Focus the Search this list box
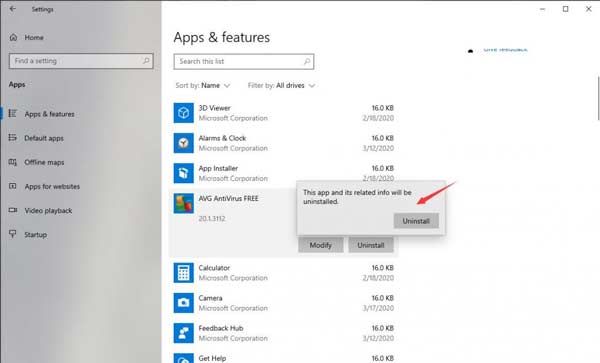The width and height of the screenshot is (600, 363). (x=244, y=62)
